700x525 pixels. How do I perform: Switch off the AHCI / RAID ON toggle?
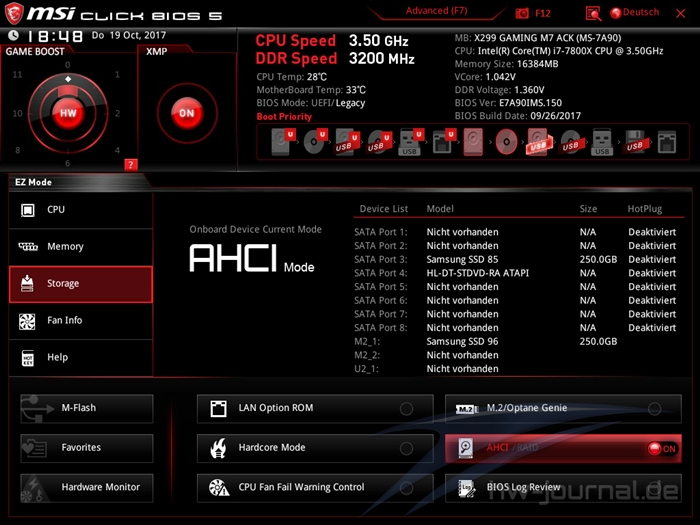click(662, 449)
